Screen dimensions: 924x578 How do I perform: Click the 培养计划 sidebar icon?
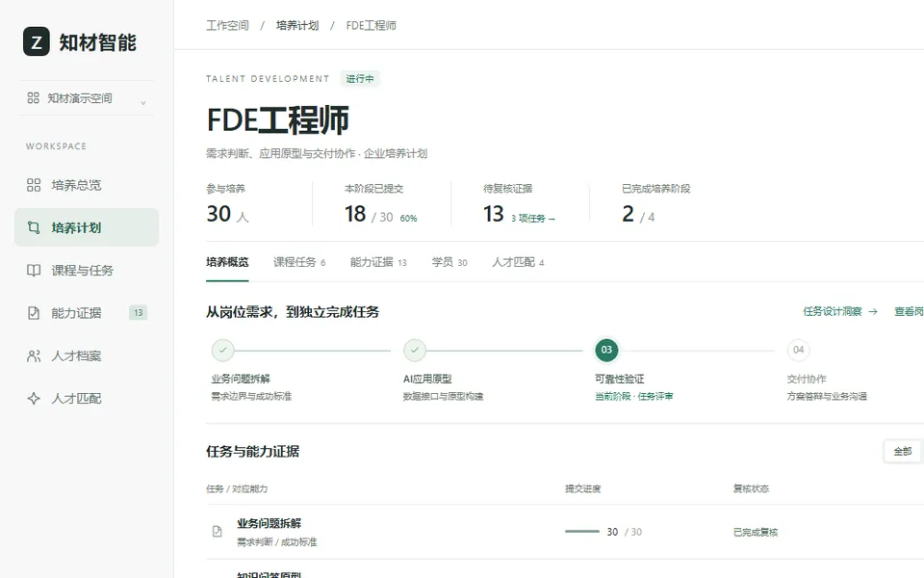click(34, 227)
